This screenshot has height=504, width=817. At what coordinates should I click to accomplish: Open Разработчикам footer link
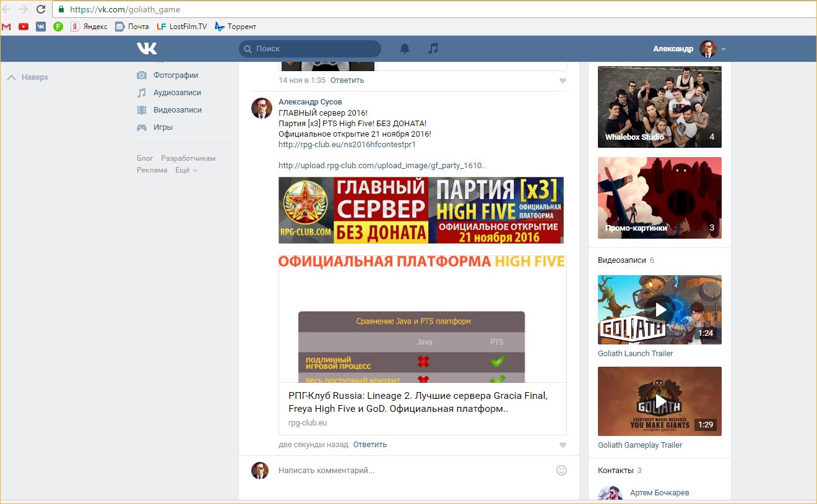click(188, 158)
